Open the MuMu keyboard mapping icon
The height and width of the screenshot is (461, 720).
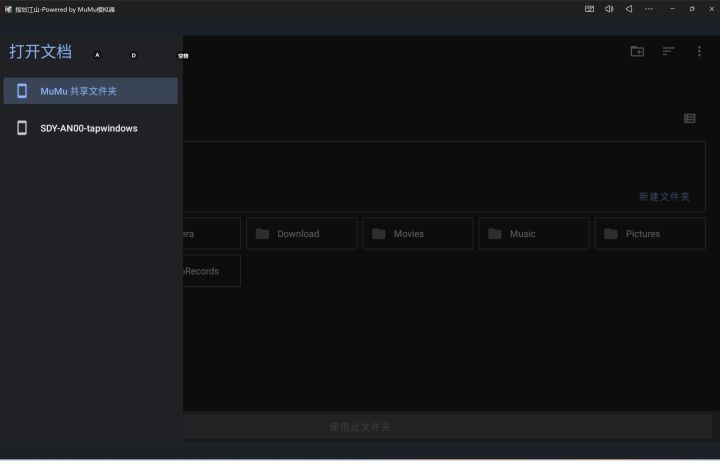pos(589,9)
